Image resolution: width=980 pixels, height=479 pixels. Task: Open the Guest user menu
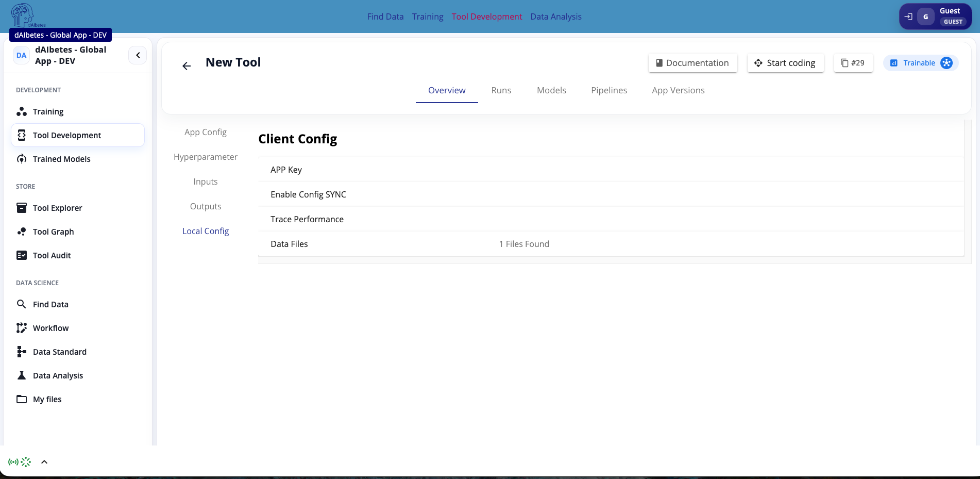[x=935, y=16]
